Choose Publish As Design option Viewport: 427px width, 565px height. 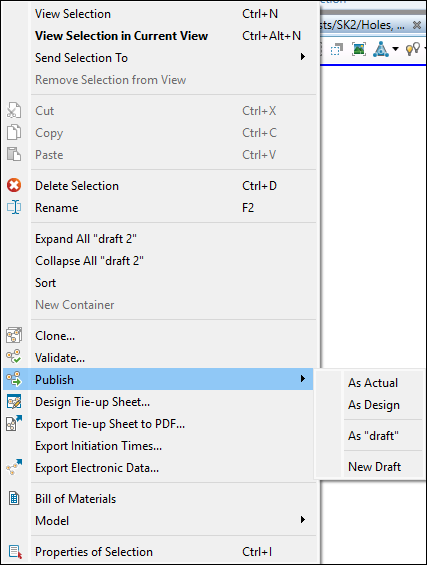[x=374, y=405]
